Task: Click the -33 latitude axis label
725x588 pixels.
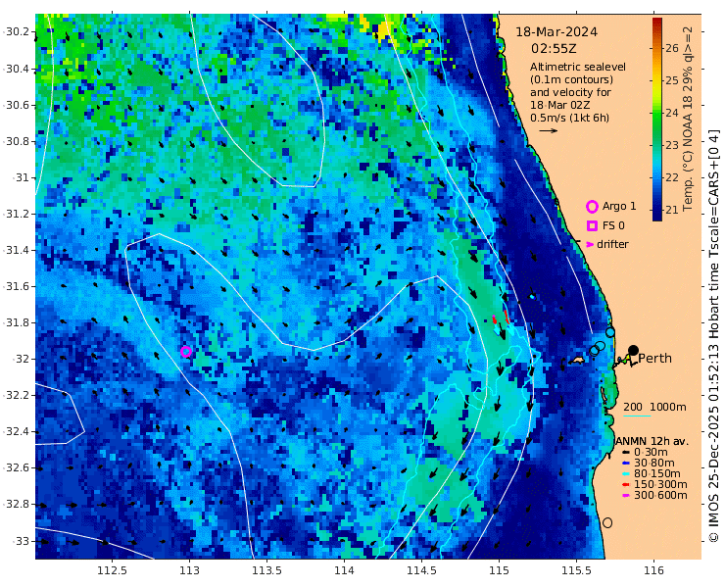Action: (22, 541)
